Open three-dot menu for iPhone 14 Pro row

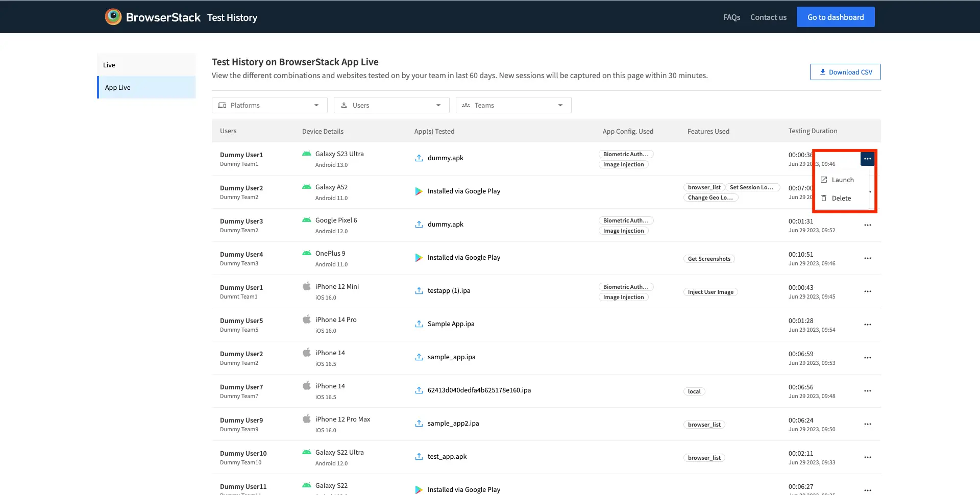coord(867,325)
